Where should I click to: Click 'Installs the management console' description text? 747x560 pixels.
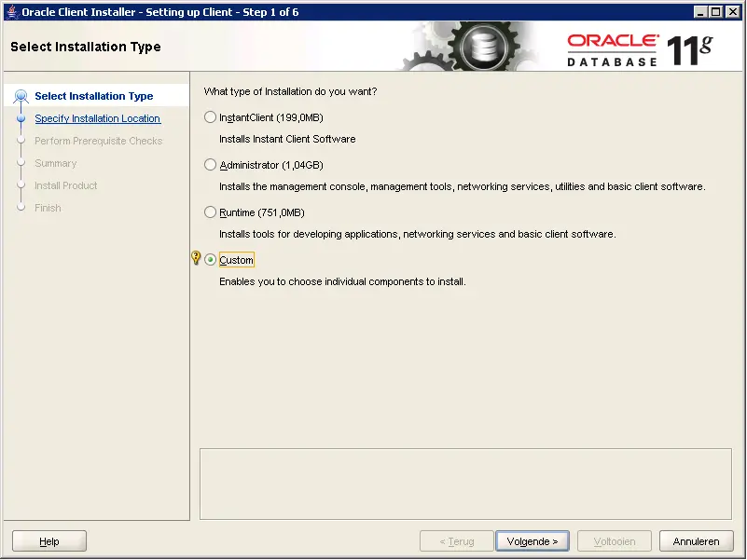coord(463,186)
